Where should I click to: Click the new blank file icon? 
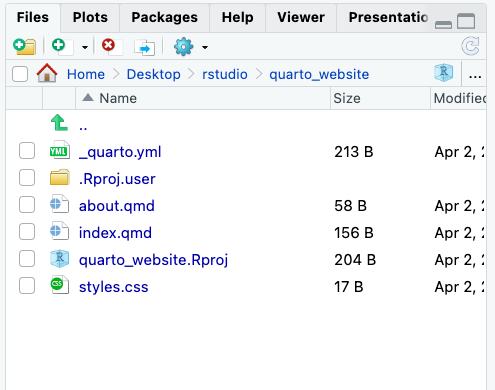point(63,46)
